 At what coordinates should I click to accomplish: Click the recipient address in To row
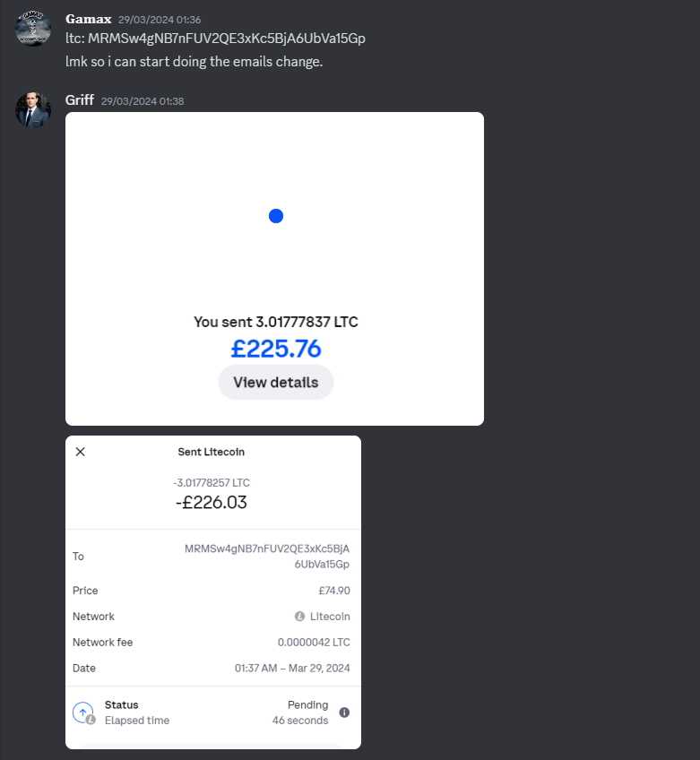267,557
